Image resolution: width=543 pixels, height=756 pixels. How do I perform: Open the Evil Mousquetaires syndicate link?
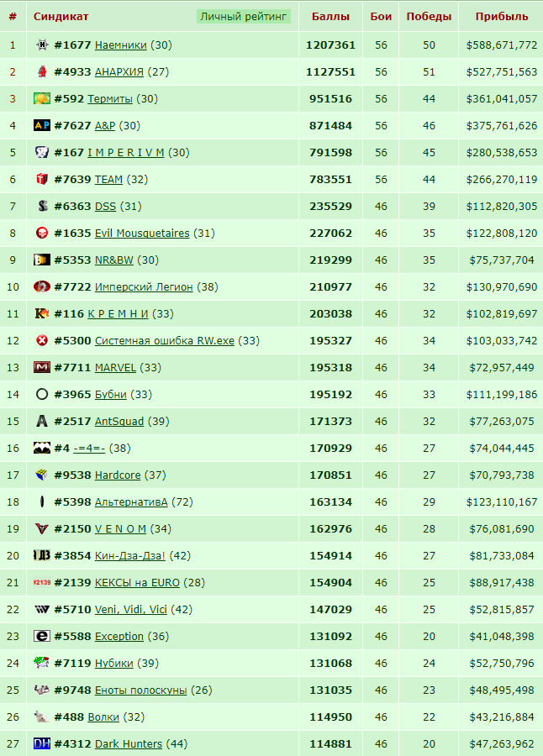[142, 234]
